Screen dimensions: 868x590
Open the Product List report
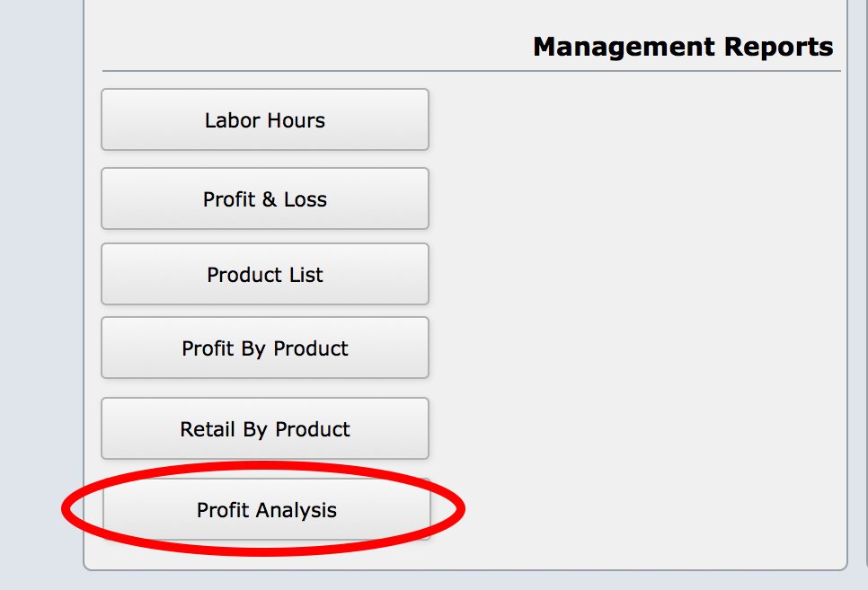264,274
